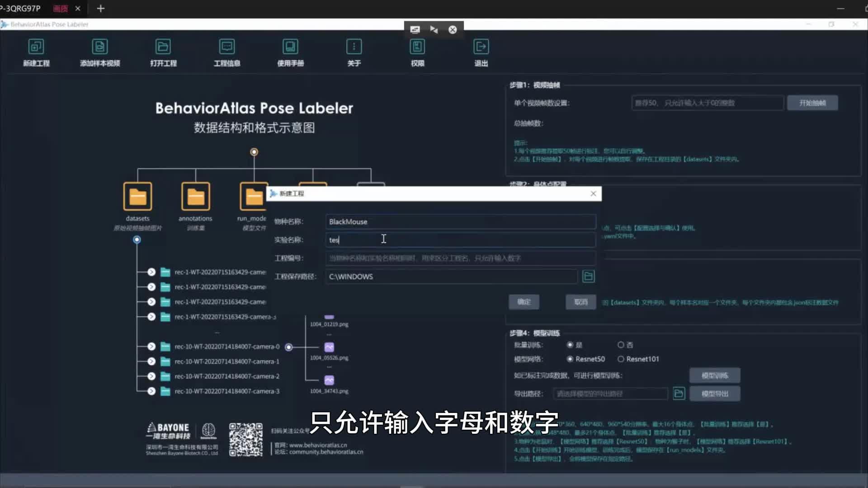This screenshot has width=868, height=488.
Task: Click the node circle beside camera-0 folder
Action: (x=289, y=347)
